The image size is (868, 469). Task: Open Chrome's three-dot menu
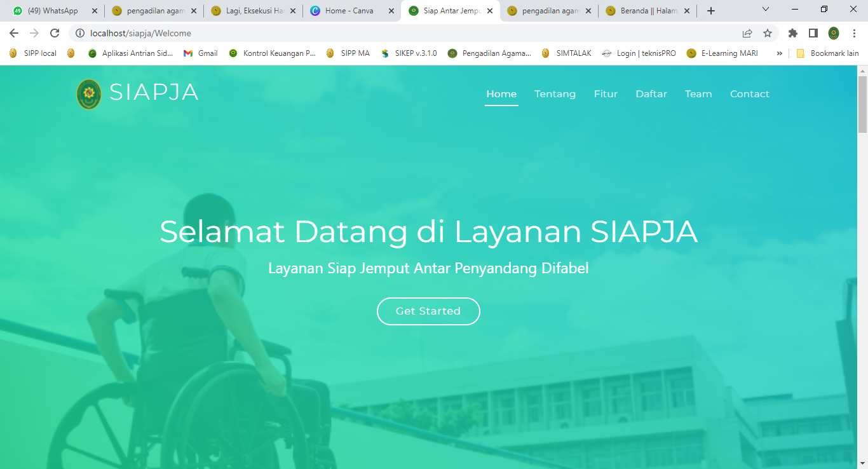(x=854, y=33)
